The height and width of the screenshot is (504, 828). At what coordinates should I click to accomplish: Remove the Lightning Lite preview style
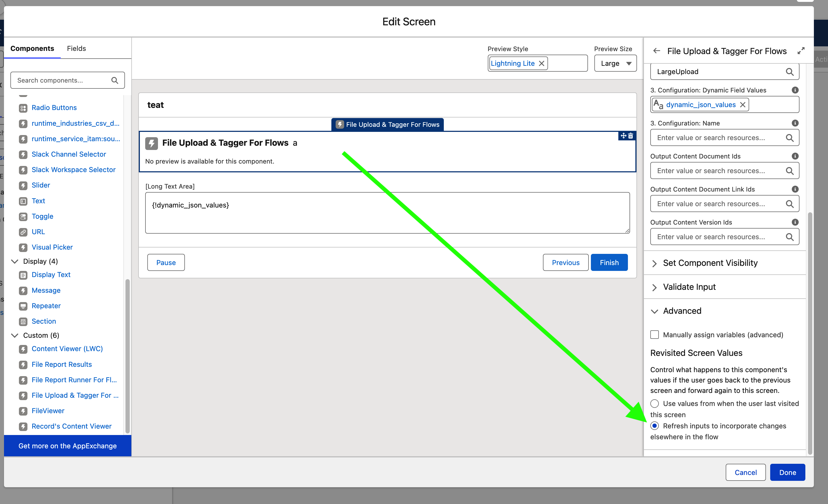tap(542, 63)
